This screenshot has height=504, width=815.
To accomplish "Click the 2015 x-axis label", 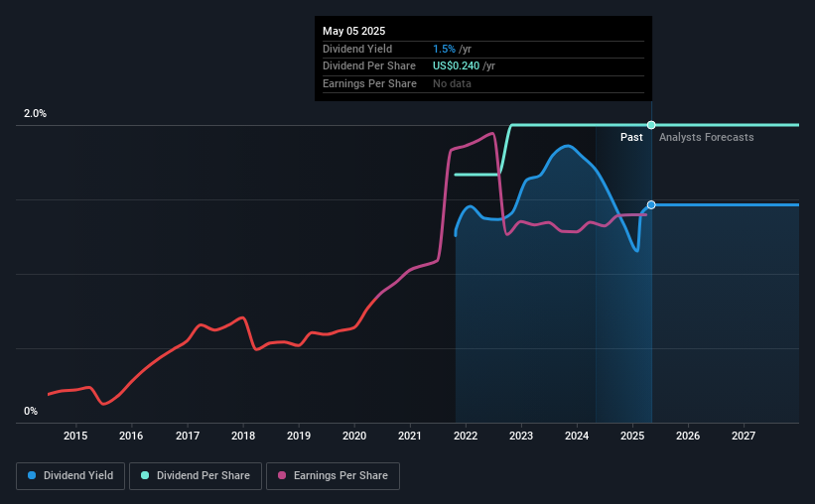I will pos(75,436).
